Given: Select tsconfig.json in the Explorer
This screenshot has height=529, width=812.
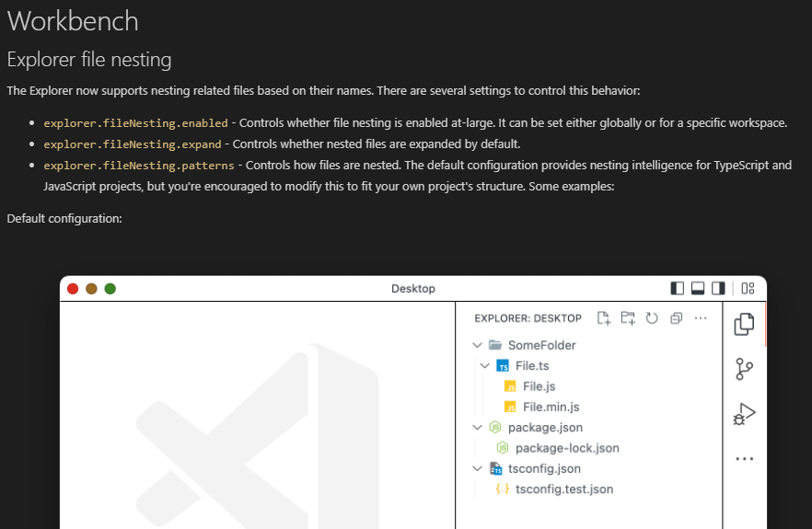Looking at the screenshot, I should (589, 469).
